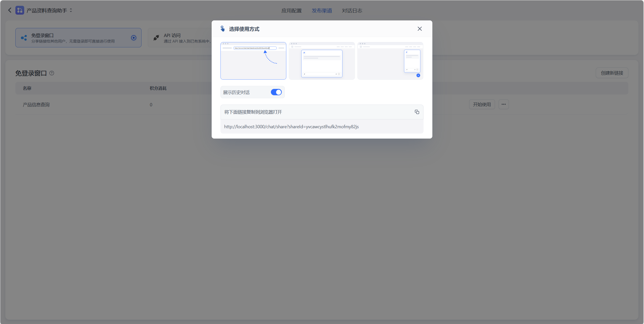Click the copy link icon

417,112
